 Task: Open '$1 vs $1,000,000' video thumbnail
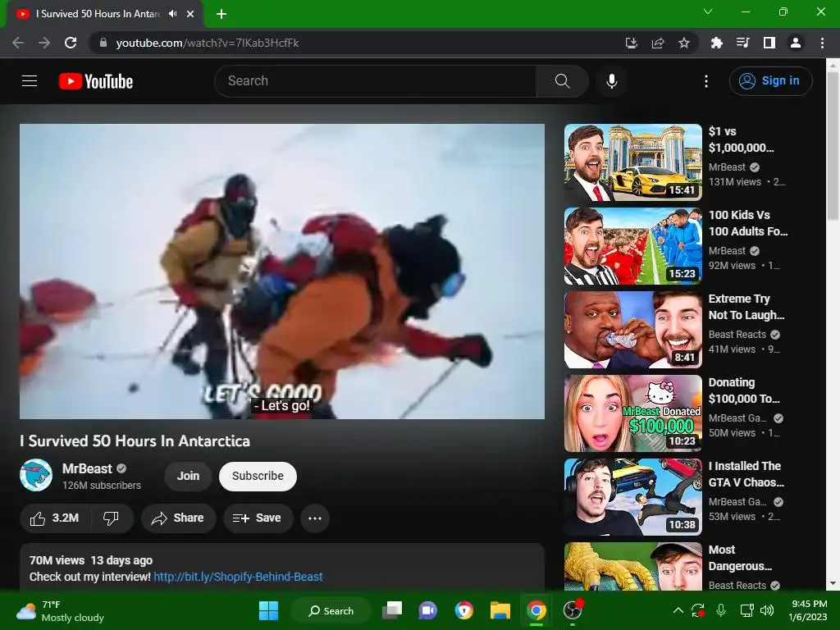tap(632, 162)
